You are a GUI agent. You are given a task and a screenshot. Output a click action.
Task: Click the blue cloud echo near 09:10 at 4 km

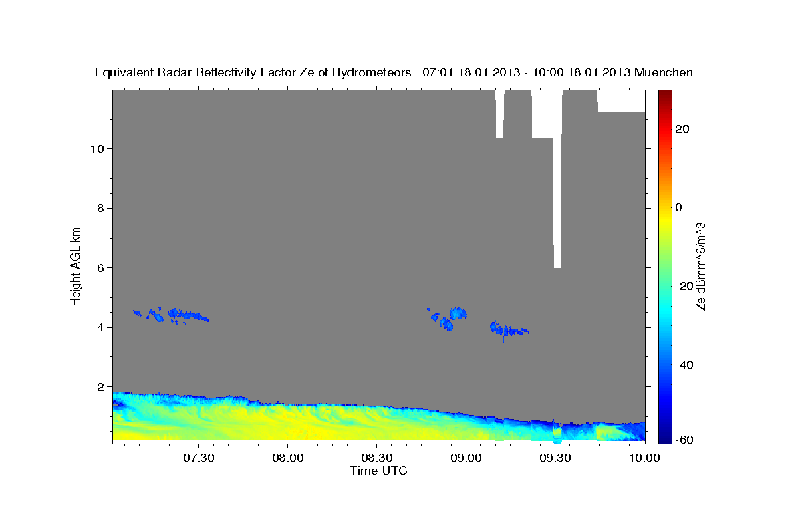coord(509,330)
